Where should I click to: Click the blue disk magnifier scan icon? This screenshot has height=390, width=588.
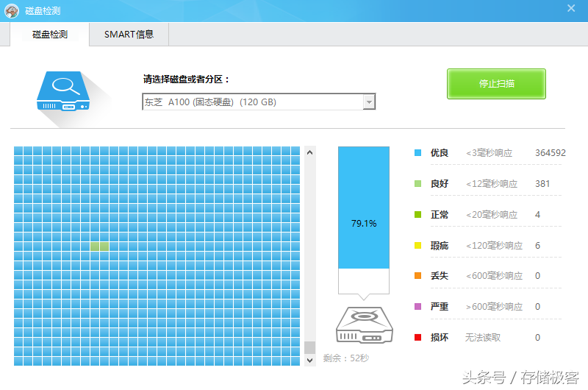(63, 91)
